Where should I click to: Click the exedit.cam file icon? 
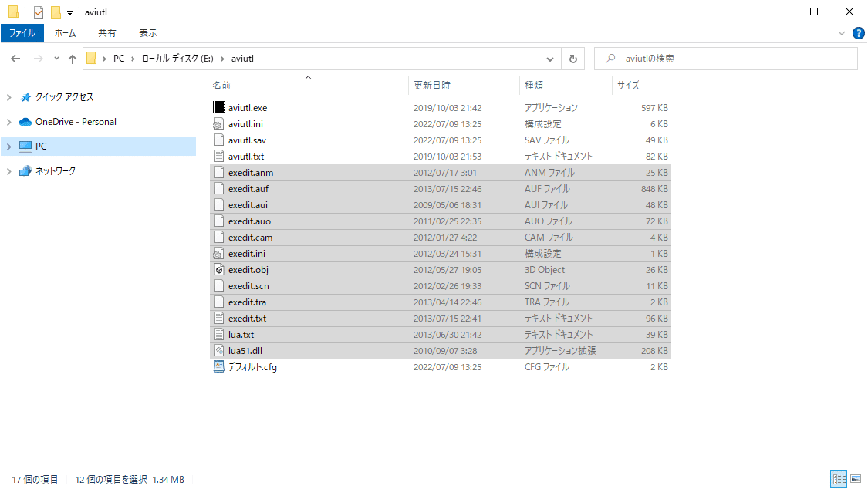(218, 238)
